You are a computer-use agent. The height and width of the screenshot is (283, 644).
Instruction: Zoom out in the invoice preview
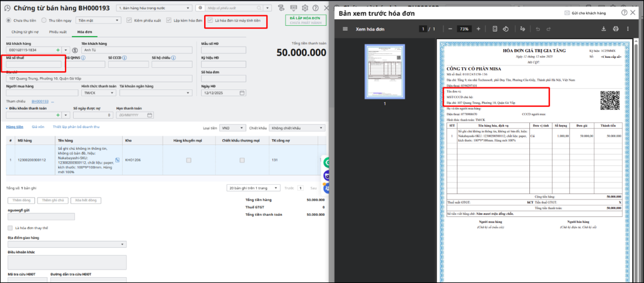coord(450,29)
